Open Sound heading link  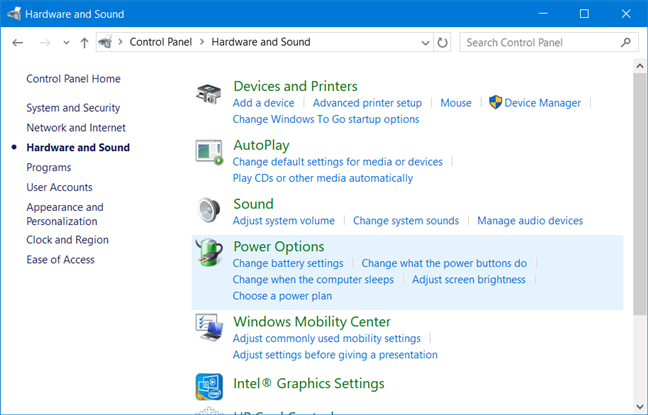(x=253, y=204)
